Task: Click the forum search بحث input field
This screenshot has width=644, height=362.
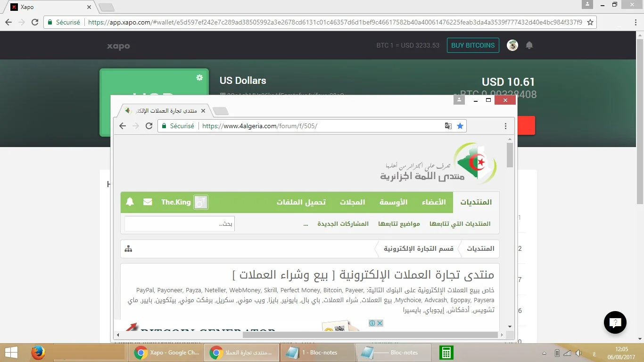Action: pyautogui.click(x=180, y=224)
